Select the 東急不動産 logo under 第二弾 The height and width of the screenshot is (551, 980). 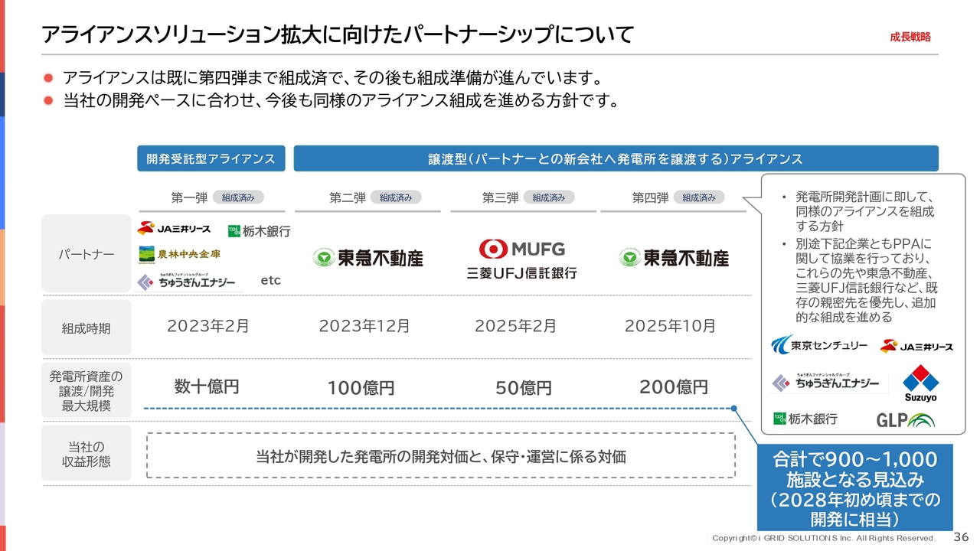[368, 258]
